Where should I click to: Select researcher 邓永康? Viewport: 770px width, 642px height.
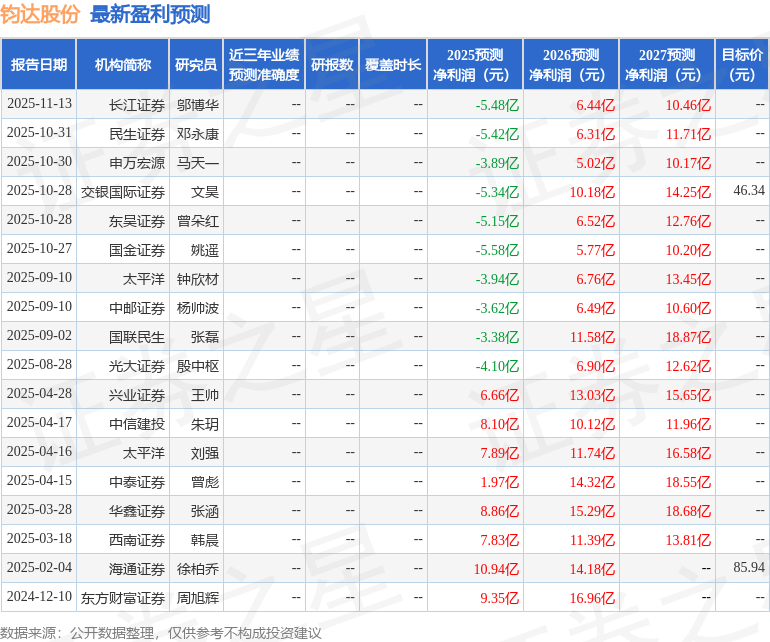click(x=198, y=134)
